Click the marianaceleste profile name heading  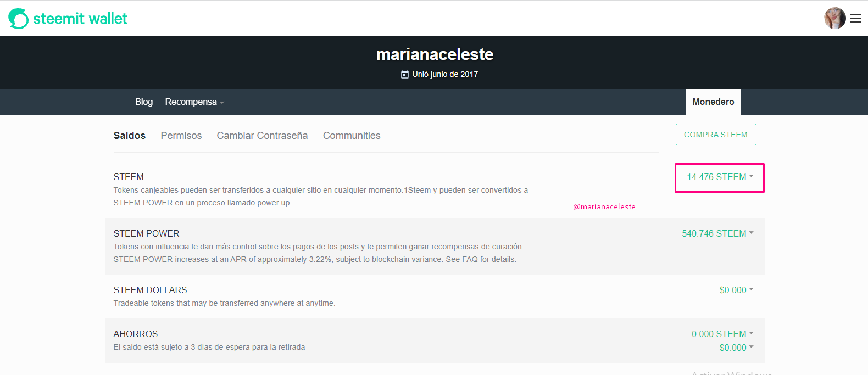[435, 54]
